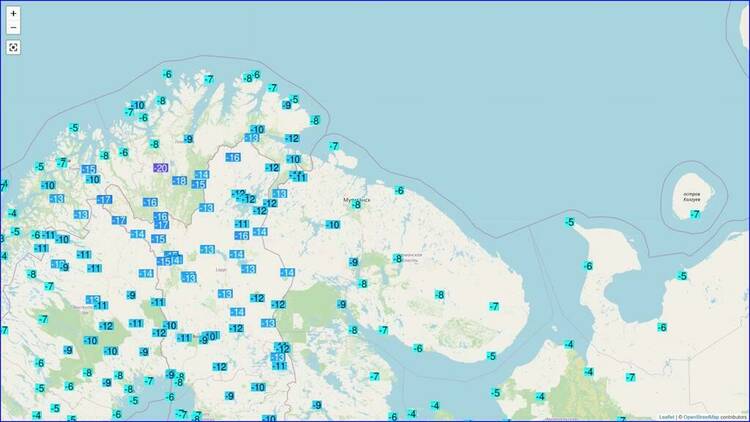Click the -5 marker at Kanin peninsula tip
The image size is (750, 422).
tap(569, 222)
